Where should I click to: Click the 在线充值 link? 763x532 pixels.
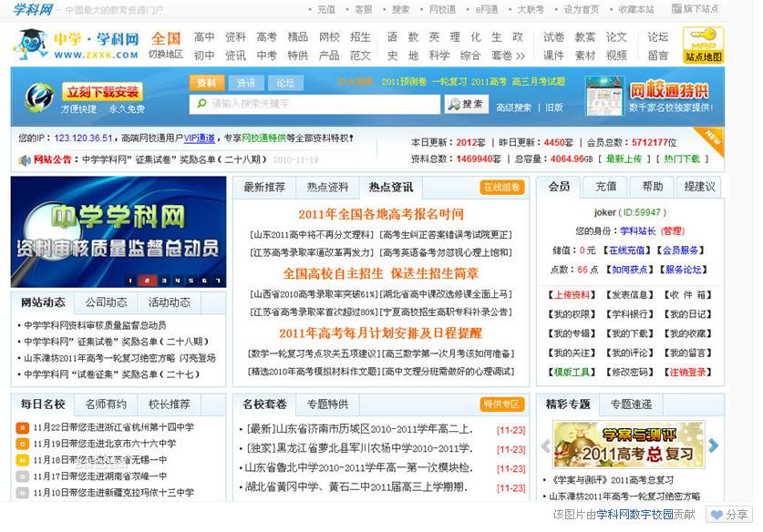(627, 251)
